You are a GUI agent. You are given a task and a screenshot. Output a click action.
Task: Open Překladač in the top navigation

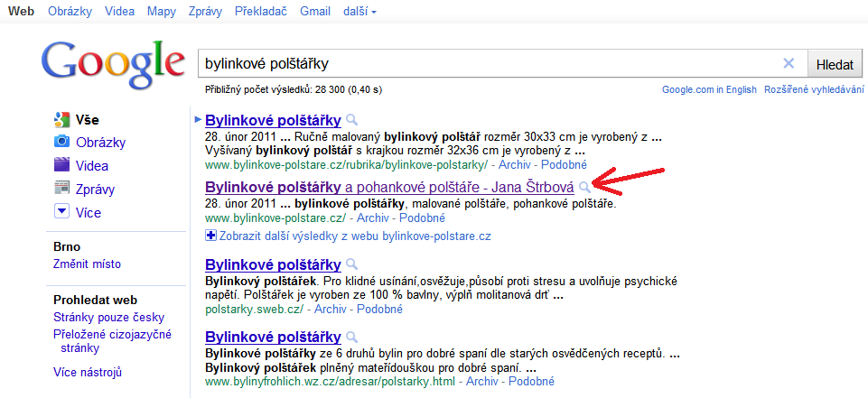(261, 11)
